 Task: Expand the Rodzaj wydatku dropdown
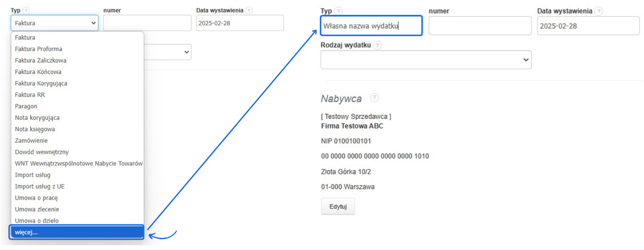coord(426,60)
